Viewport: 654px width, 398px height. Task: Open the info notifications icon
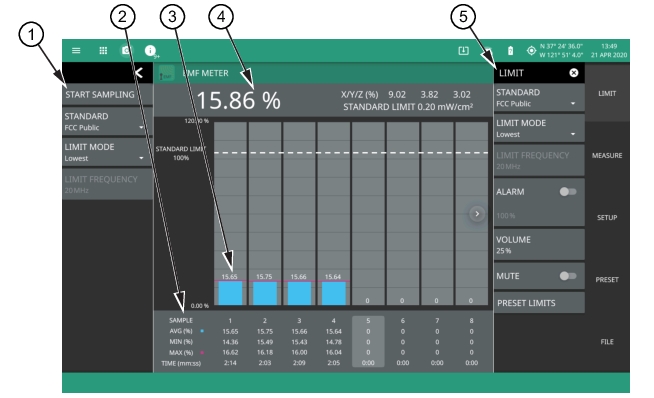(151, 51)
